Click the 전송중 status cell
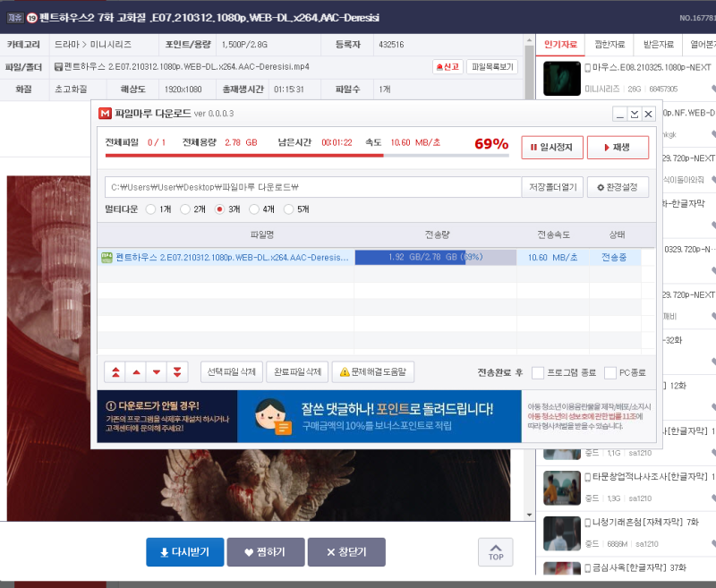This screenshot has height=588, width=716. tap(614, 258)
